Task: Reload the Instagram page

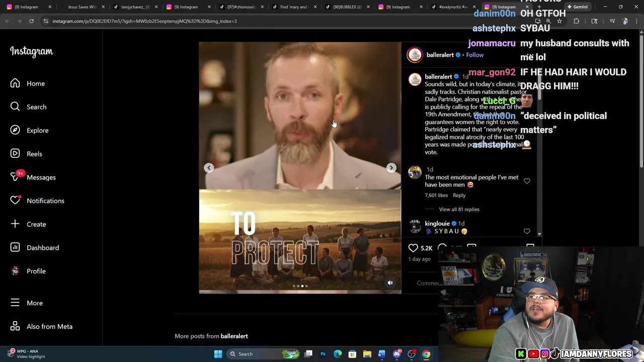Action: pyautogui.click(x=31, y=21)
